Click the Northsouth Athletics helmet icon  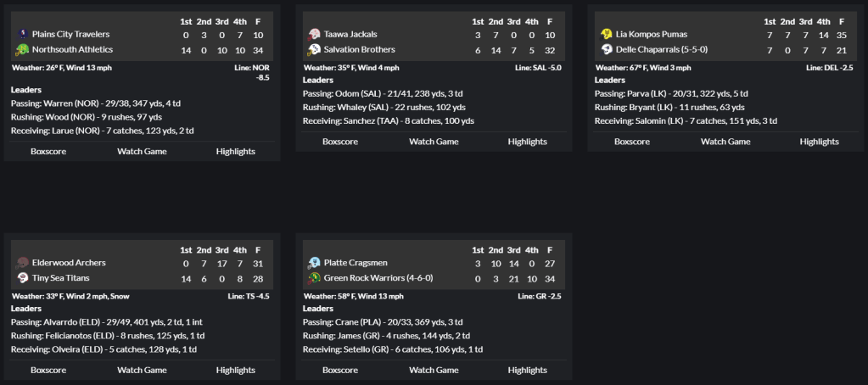(23, 49)
